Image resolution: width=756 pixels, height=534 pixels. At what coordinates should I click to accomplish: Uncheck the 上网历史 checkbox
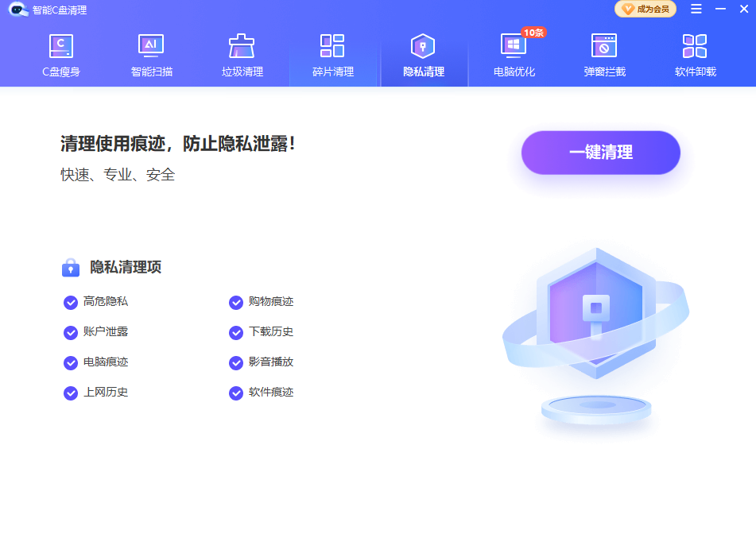coord(71,393)
